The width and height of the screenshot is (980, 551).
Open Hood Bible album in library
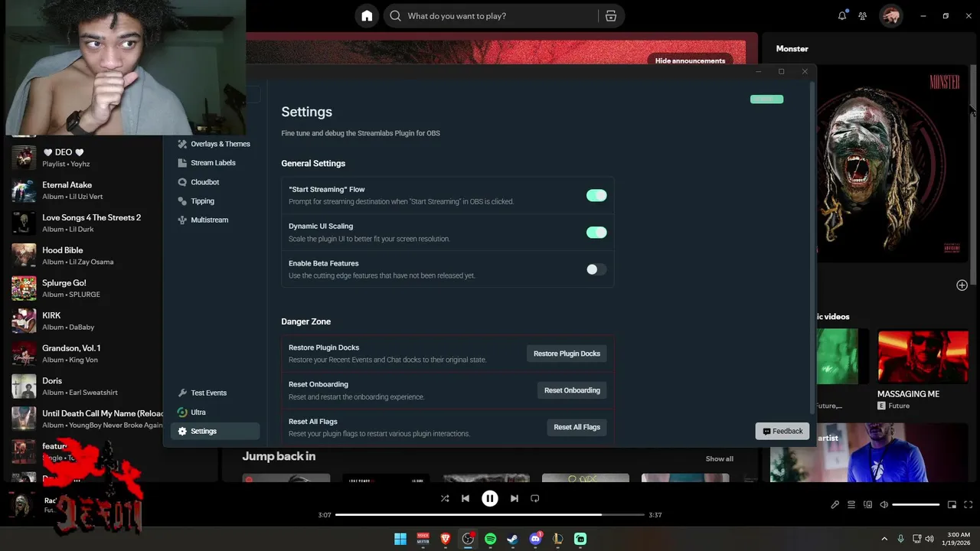click(84, 256)
